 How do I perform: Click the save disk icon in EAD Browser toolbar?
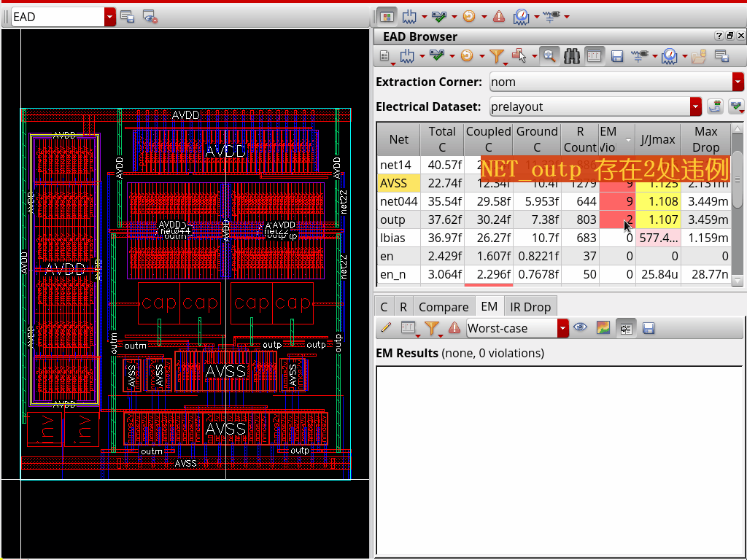(616, 55)
